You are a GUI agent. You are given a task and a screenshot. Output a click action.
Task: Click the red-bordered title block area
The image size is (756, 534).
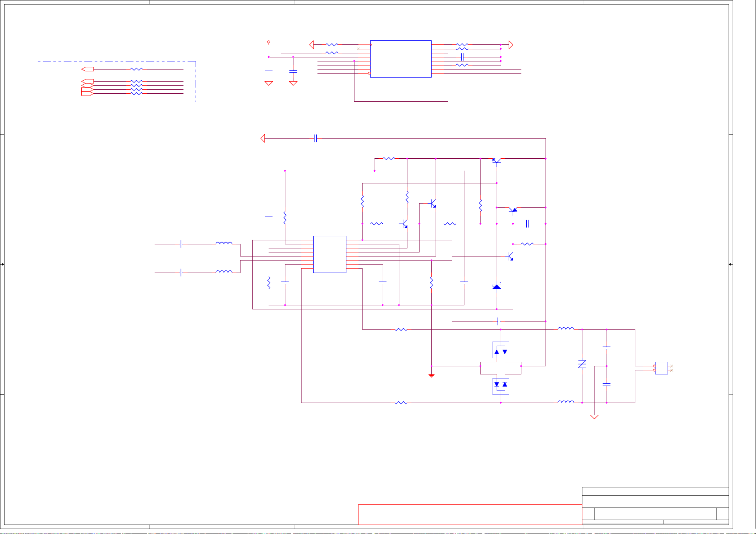point(469,514)
